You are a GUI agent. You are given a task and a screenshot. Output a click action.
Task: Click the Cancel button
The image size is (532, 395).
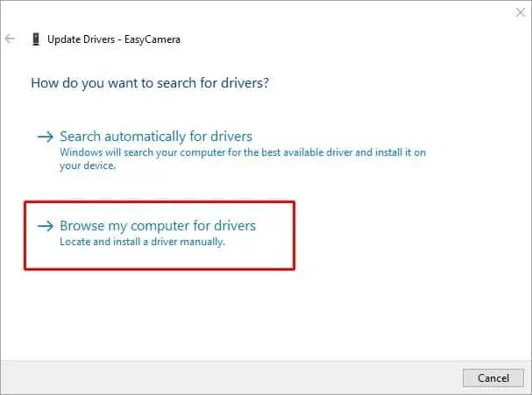point(493,377)
